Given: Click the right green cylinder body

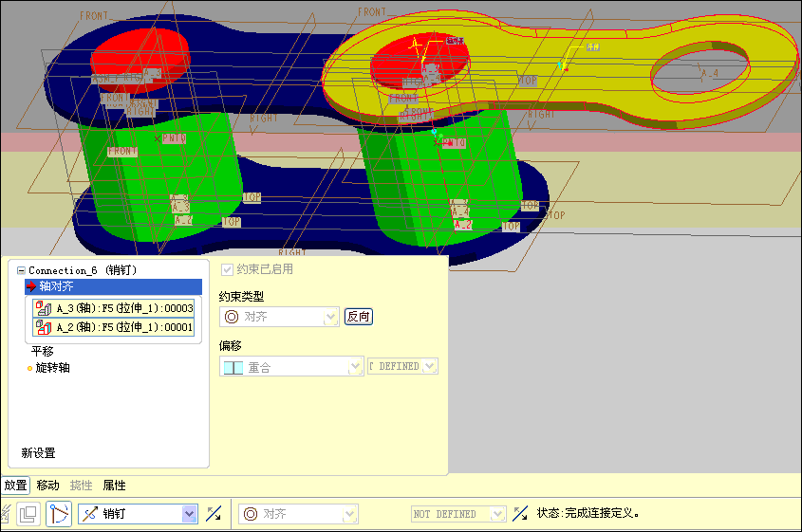Looking at the screenshot, I should (439, 179).
